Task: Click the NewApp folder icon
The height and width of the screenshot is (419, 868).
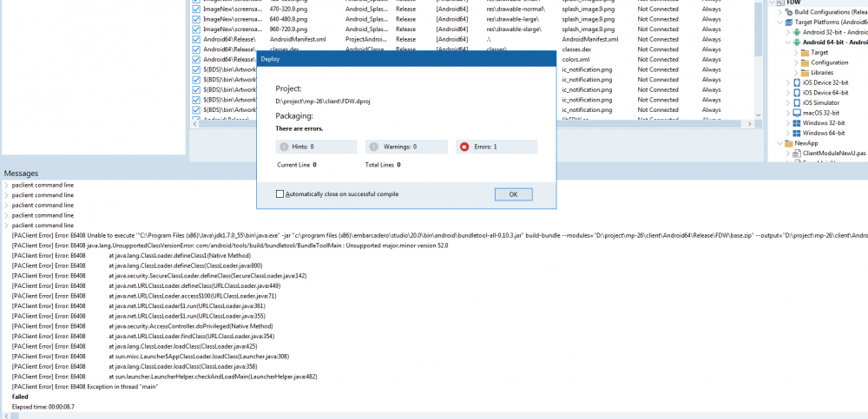Action: (x=788, y=143)
